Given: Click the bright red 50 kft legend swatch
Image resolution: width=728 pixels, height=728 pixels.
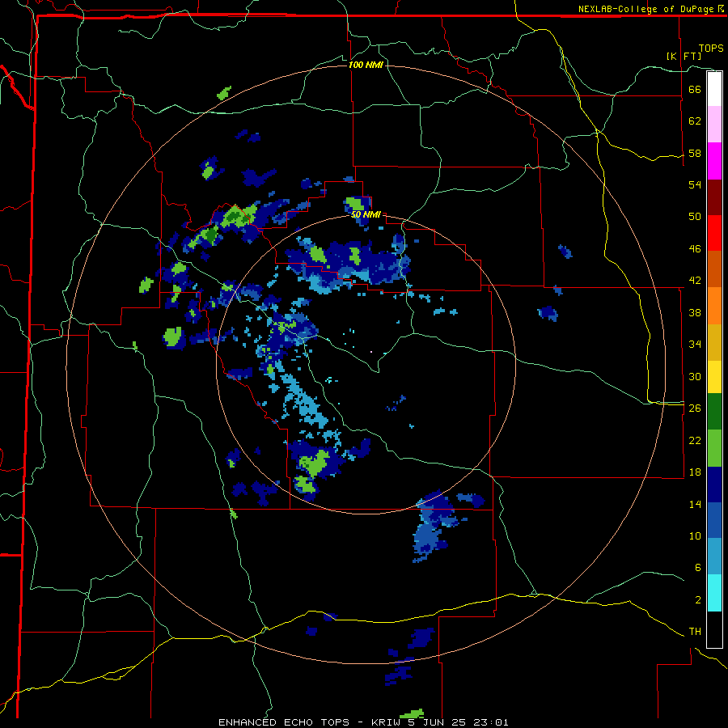Looking at the screenshot, I should click(x=714, y=233).
